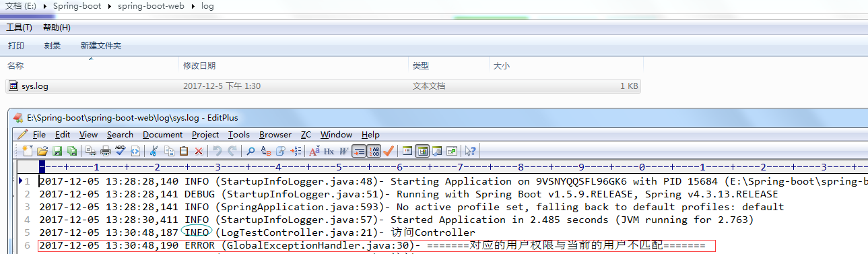Open Explorer 帮助(H) menu
This screenshot has width=868, height=254.
click(57, 28)
